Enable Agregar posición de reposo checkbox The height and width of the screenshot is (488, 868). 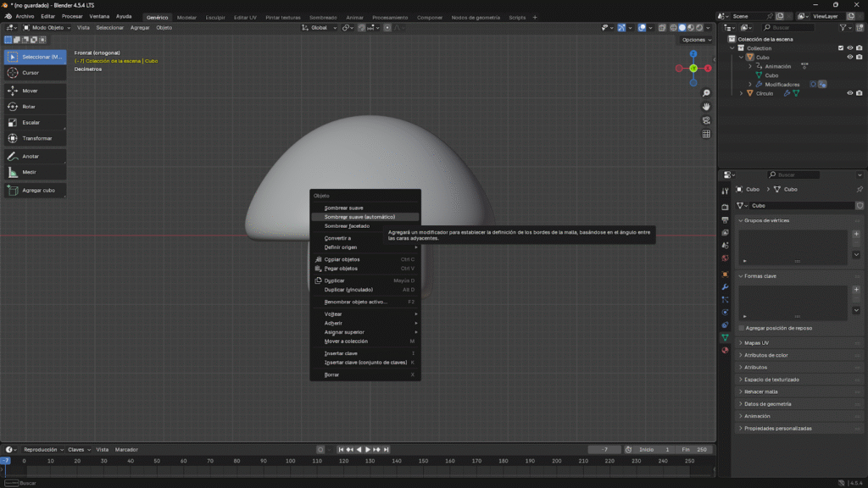(x=742, y=328)
